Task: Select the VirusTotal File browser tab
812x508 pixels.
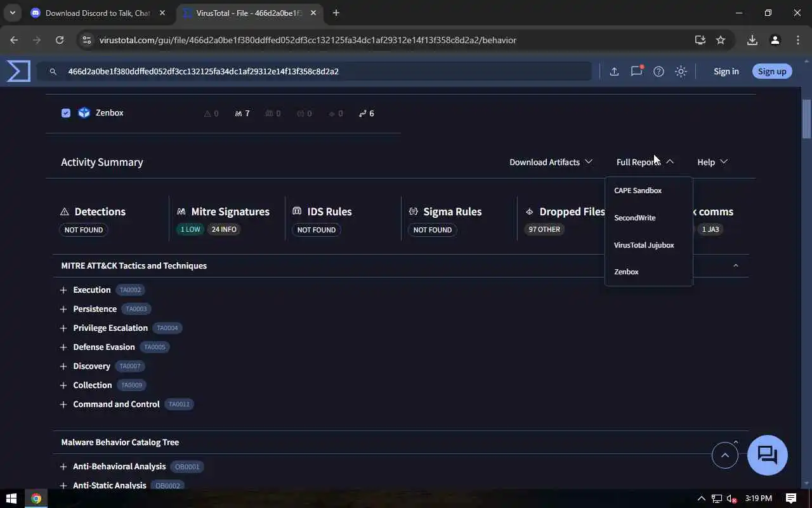Action: 249,13
